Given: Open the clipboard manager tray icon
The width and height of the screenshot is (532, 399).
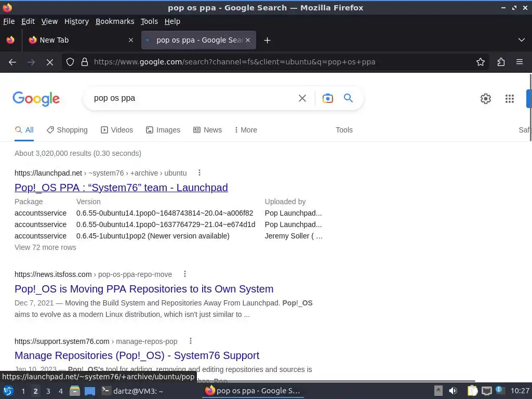Looking at the screenshot, I should point(472,391).
